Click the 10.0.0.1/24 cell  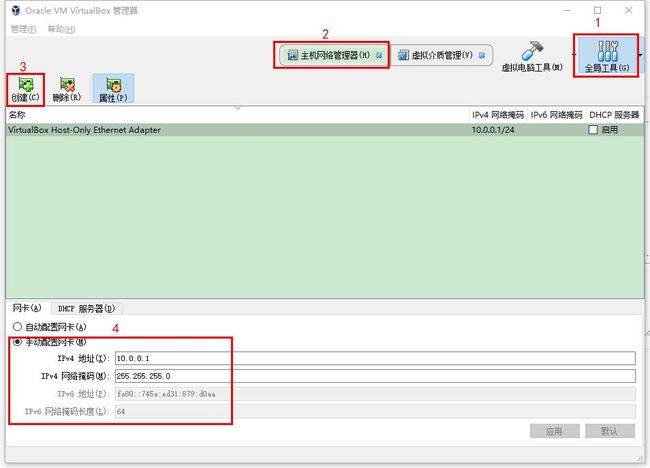pos(493,130)
